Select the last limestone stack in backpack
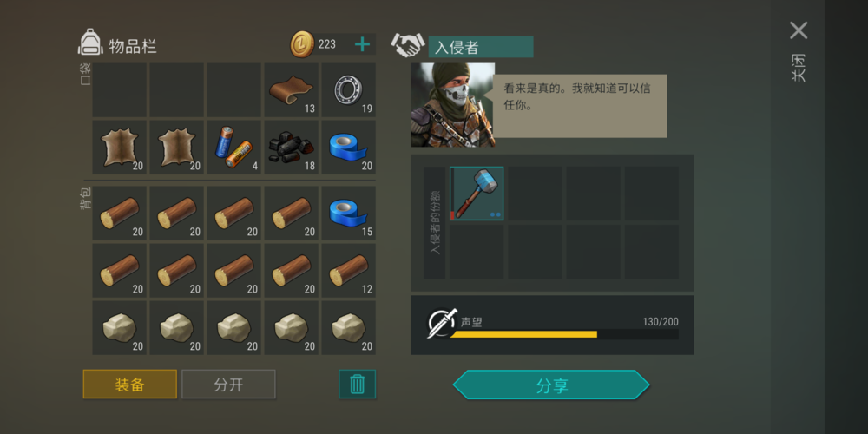Screen dimensions: 868x434 (348, 328)
